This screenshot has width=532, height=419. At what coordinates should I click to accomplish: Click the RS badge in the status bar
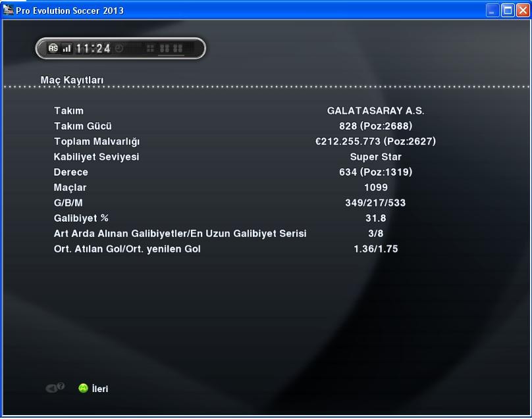(x=53, y=48)
